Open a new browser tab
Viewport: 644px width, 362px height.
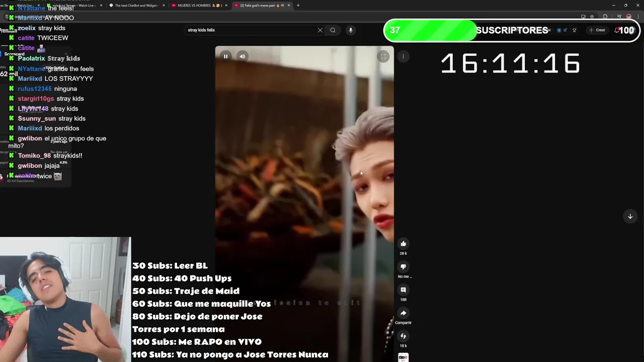(298, 6)
